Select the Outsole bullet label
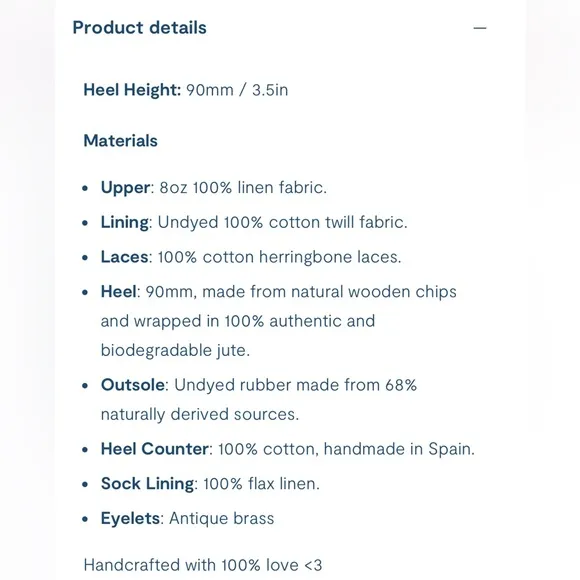The width and height of the screenshot is (580, 580). pyautogui.click(x=133, y=385)
